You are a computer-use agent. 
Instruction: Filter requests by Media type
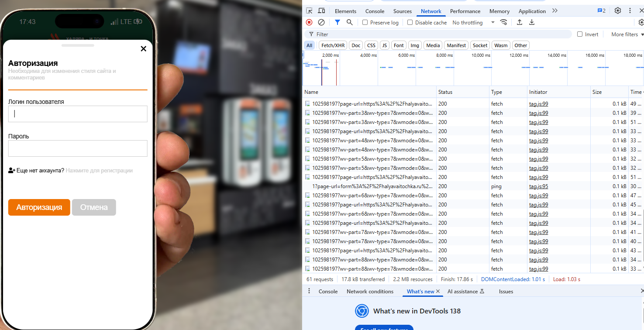click(x=433, y=45)
